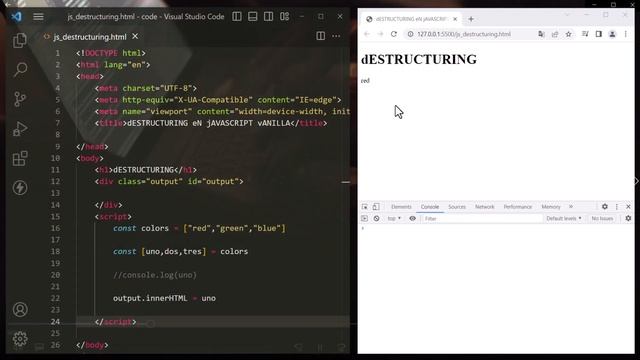Open the Chrome three-dot menu
Image resolution: width=640 pixels, height=360 pixels.
(x=626, y=34)
